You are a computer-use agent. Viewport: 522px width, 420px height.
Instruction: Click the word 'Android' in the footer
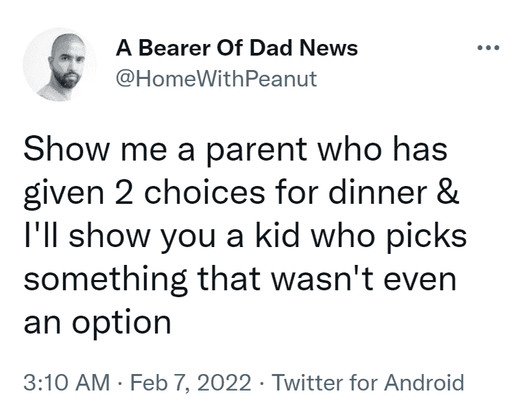point(424,382)
